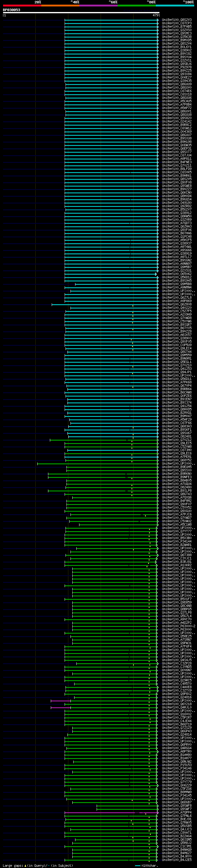
Task: Click hit UniRef100_A7PK68
Action: click(x=177, y=382)
